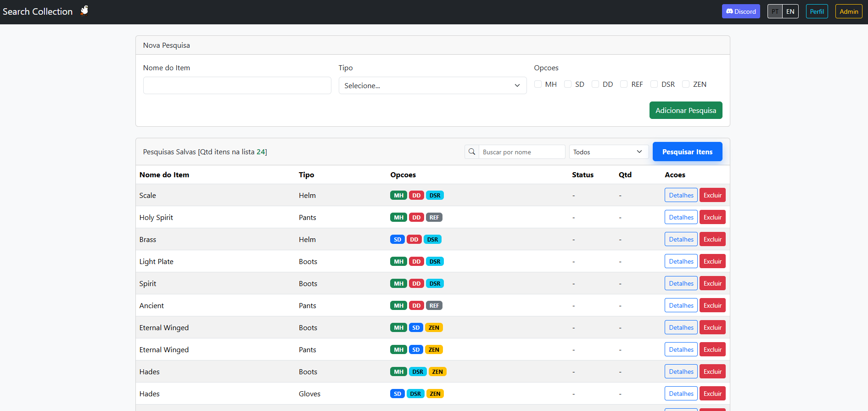This screenshot has height=411, width=868.
Task: Tick the ZEN option checkbox
Action: click(x=686, y=84)
